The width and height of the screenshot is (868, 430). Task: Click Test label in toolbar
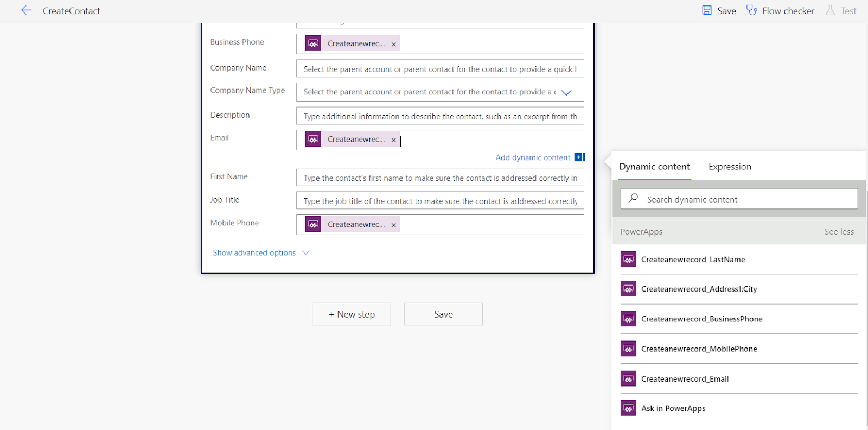point(848,11)
